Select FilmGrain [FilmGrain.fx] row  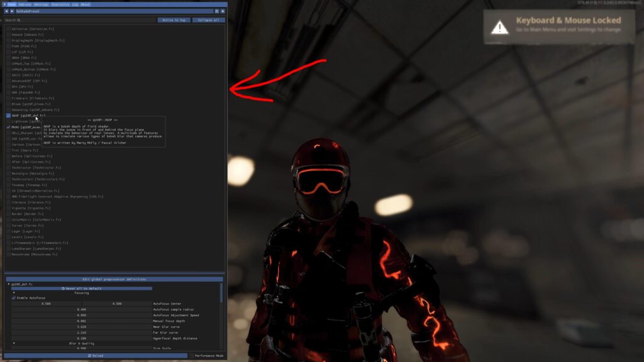tap(33, 98)
